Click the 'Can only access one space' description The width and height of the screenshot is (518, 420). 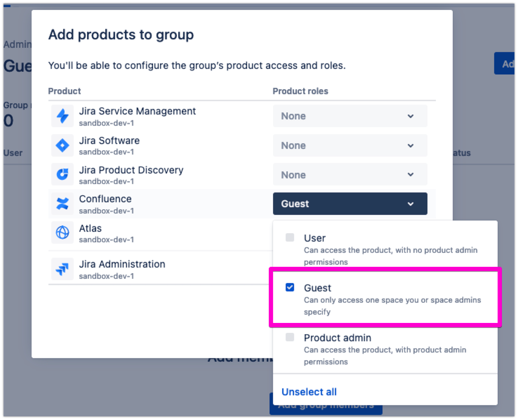click(x=392, y=306)
